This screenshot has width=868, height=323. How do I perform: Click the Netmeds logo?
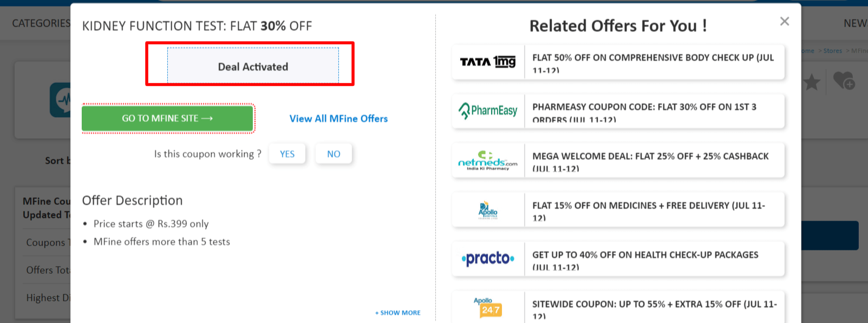pyautogui.click(x=488, y=160)
